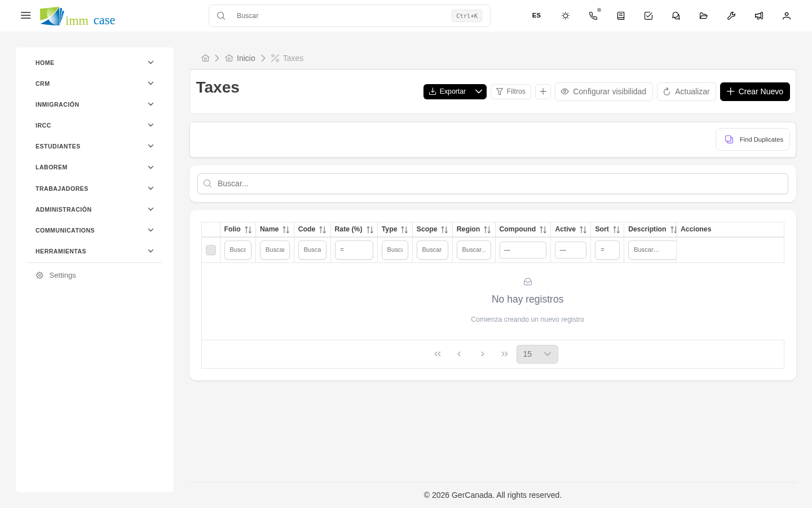Expand the COMMUNICATIONS sidebar menu
Viewport: 812px width, 508px height.
coord(95,230)
